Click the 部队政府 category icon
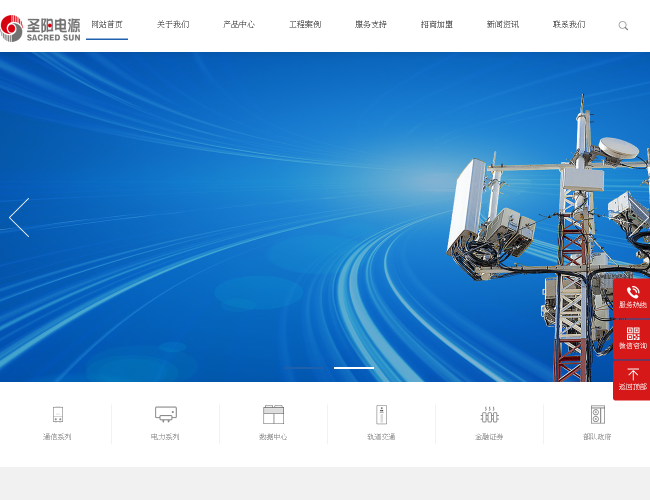The height and width of the screenshot is (500, 650). (x=598, y=415)
